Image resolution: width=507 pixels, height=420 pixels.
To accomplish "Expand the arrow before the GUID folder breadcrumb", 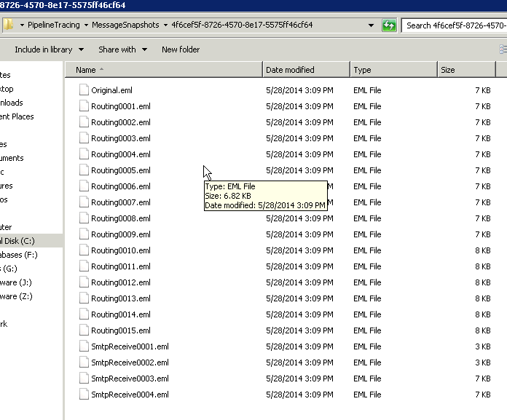I will pyautogui.click(x=165, y=25).
